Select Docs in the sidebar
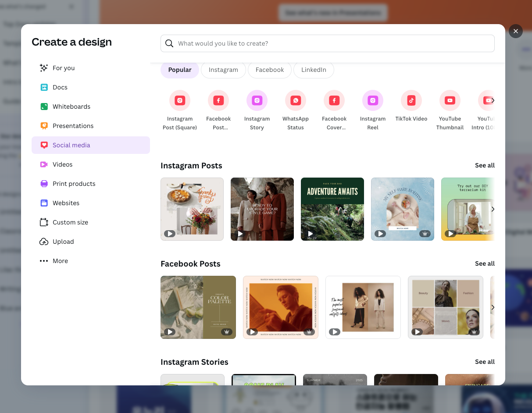Screen dimensions: 532x413 (x=91, y=87)
